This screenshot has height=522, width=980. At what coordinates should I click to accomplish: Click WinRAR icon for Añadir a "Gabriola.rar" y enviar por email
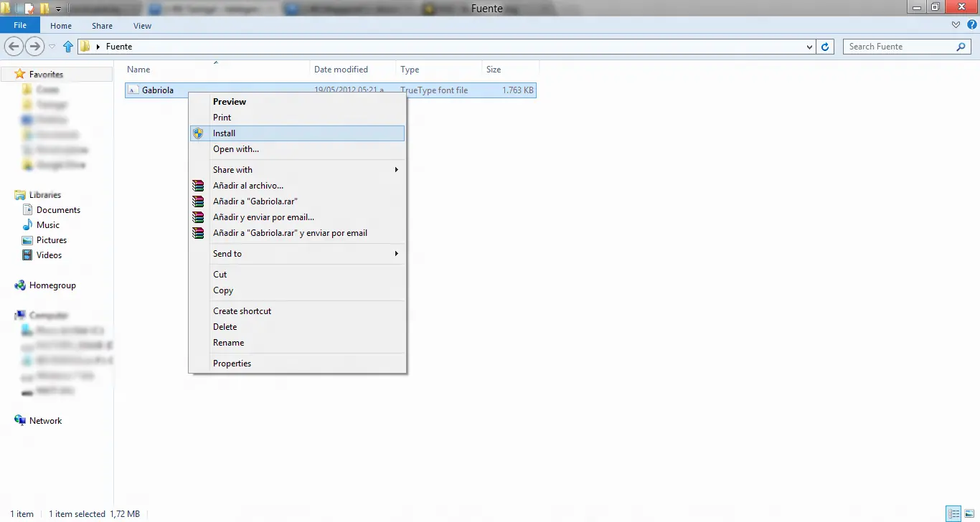198,233
